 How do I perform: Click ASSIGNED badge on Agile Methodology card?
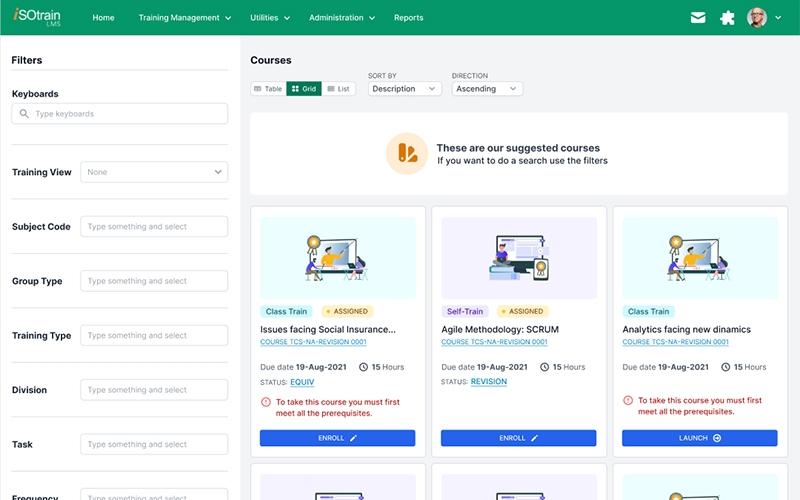click(522, 311)
